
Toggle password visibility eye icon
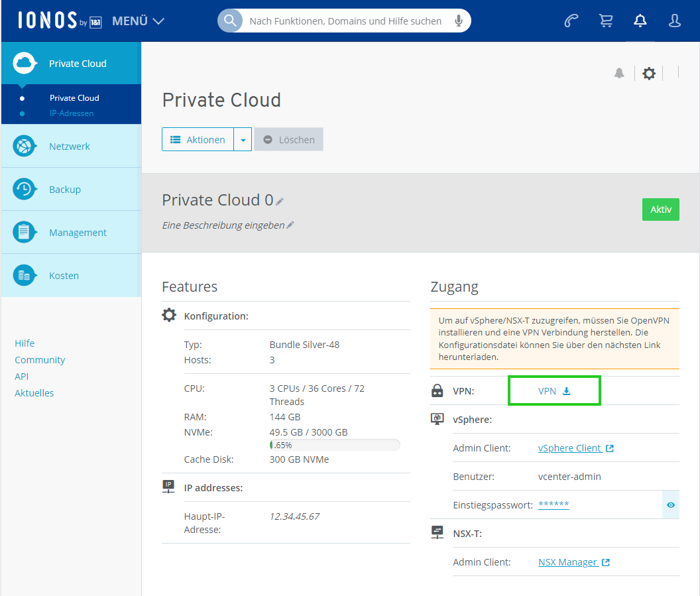click(x=671, y=505)
